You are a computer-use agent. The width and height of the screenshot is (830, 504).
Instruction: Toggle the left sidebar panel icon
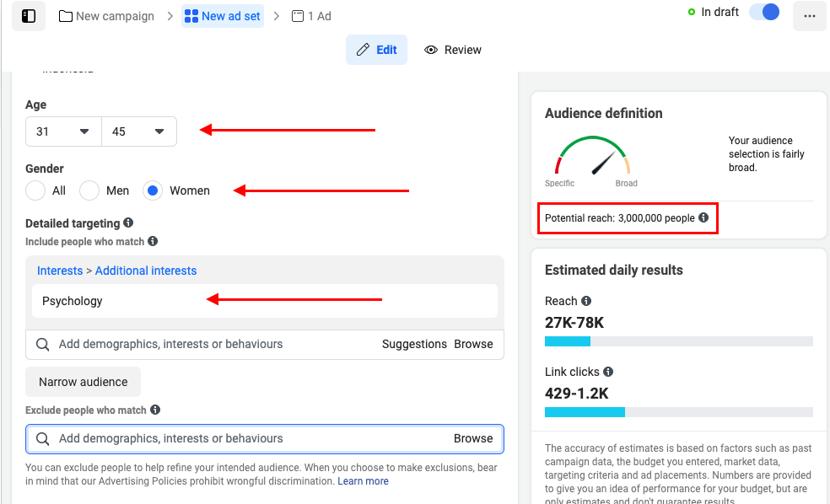pos(29,16)
